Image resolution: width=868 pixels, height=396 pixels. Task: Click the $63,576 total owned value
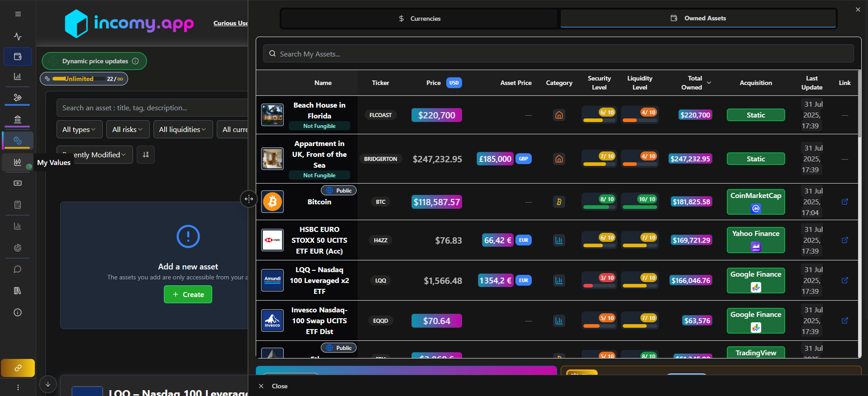click(697, 321)
